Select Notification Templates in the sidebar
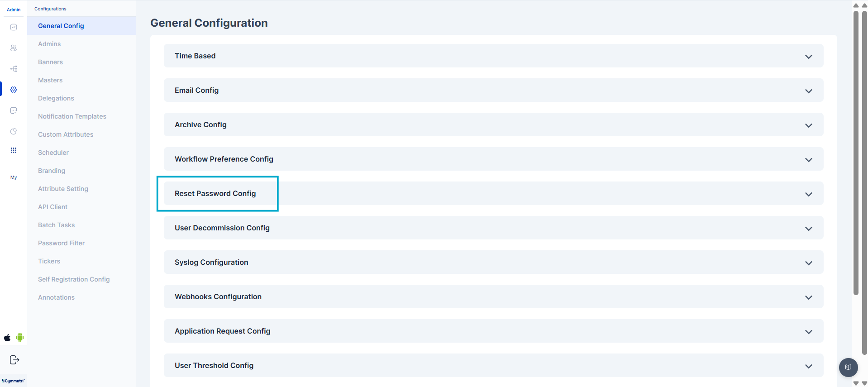The height and width of the screenshot is (387, 868). 72,116
